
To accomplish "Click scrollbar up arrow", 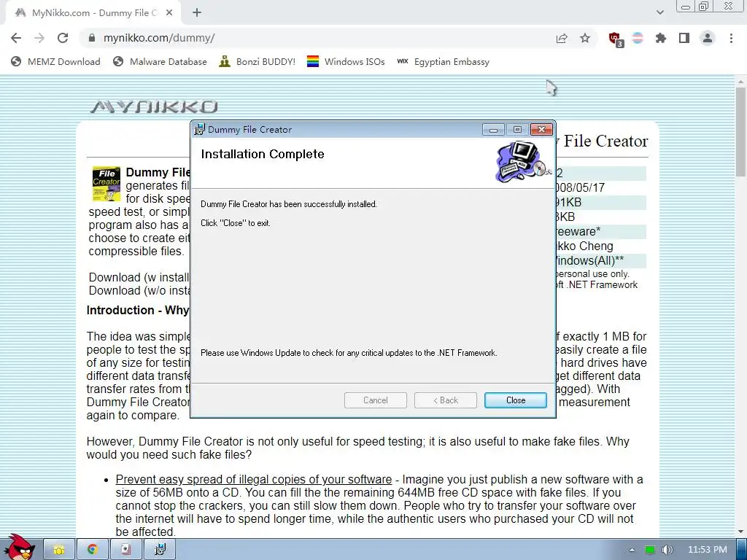I will (x=740, y=82).
